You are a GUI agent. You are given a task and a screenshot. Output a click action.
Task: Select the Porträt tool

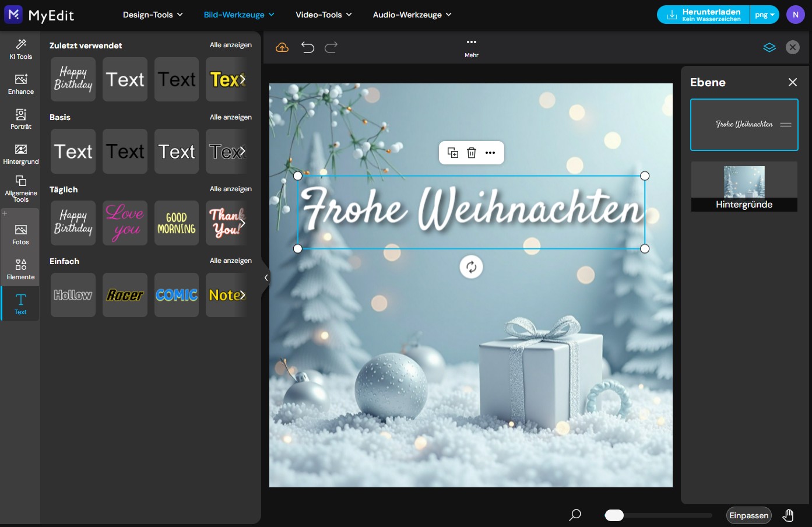tap(20, 118)
